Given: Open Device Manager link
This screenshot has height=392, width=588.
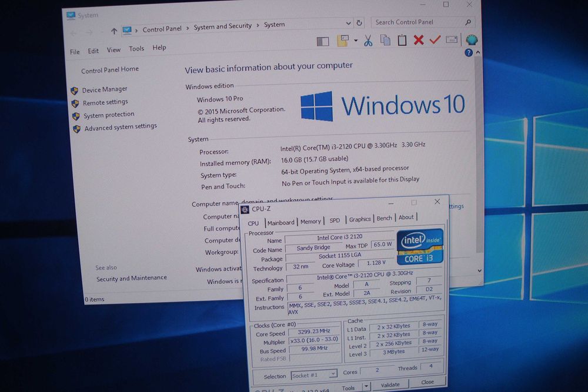Looking at the screenshot, I should [105, 89].
